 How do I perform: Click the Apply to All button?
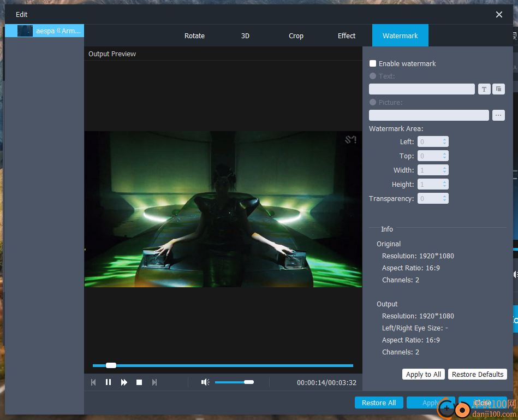click(x=423, y=375)
